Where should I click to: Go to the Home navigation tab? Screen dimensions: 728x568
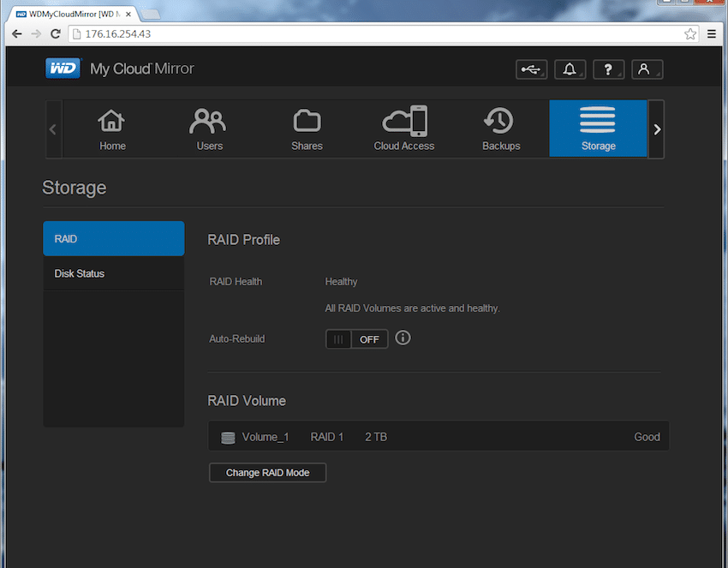coord(112,129)
